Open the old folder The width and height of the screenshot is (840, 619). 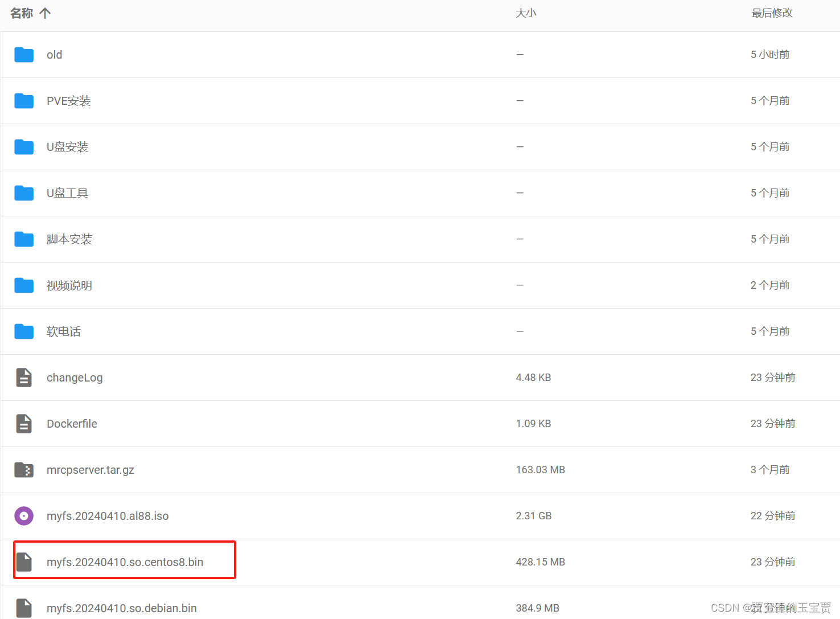tap(55, 55)
